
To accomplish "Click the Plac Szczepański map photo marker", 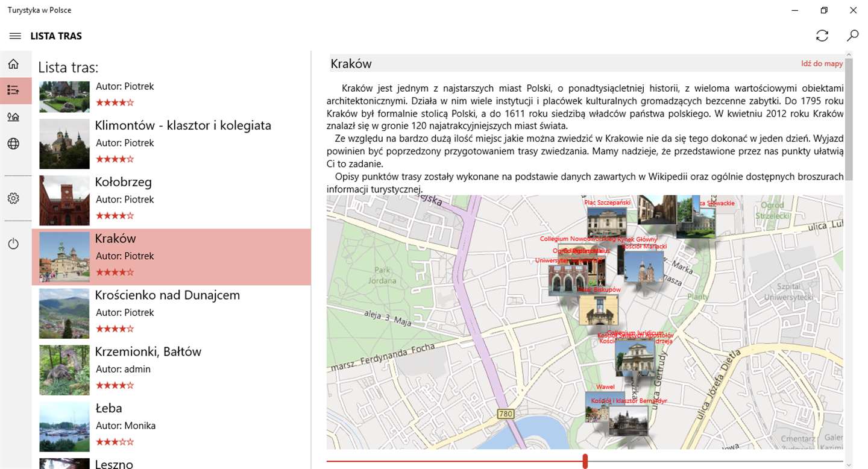I will coord(606,222).
